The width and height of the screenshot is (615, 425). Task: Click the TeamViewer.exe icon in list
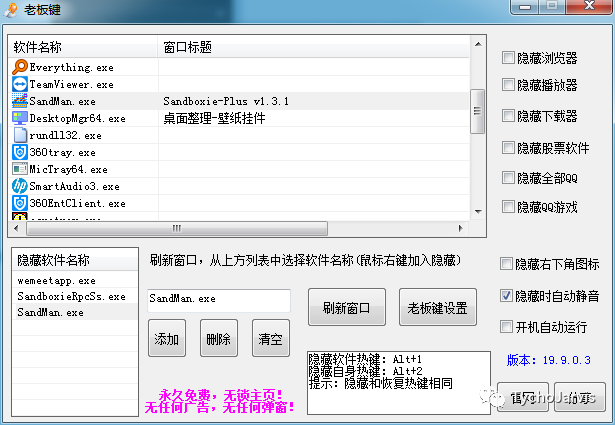click(x=20, y=84)
